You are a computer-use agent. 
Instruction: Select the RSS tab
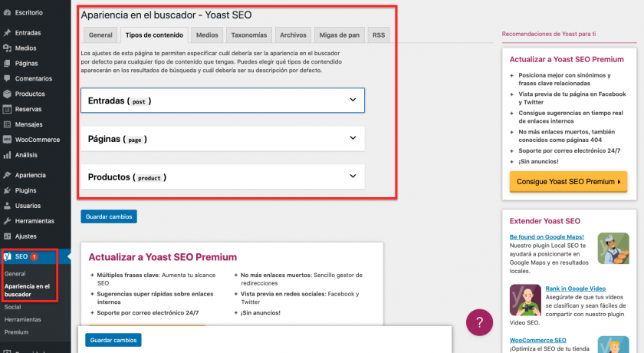coord(379,35)
